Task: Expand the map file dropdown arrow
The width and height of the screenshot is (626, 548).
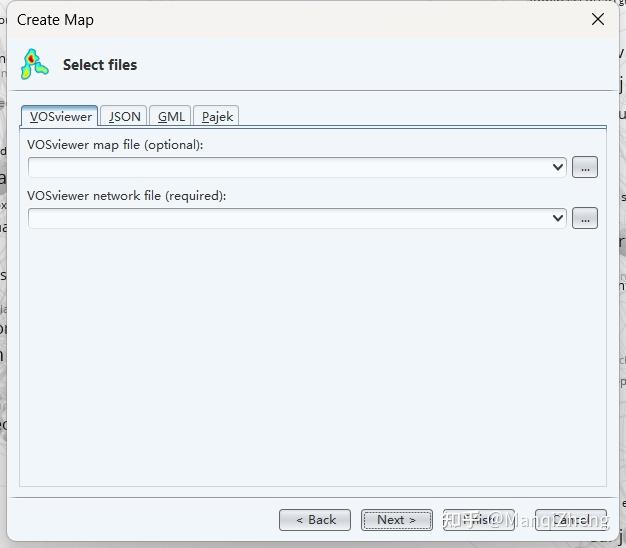Action: [558, 167]
